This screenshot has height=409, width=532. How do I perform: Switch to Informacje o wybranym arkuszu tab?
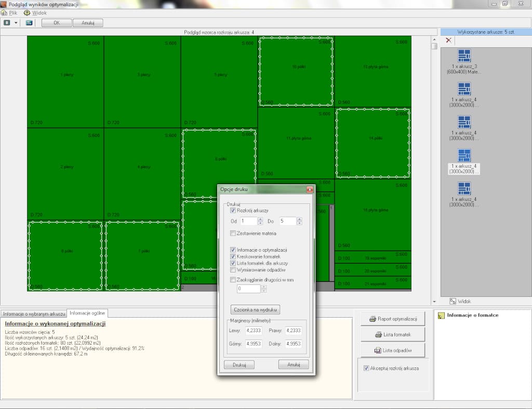34,313
